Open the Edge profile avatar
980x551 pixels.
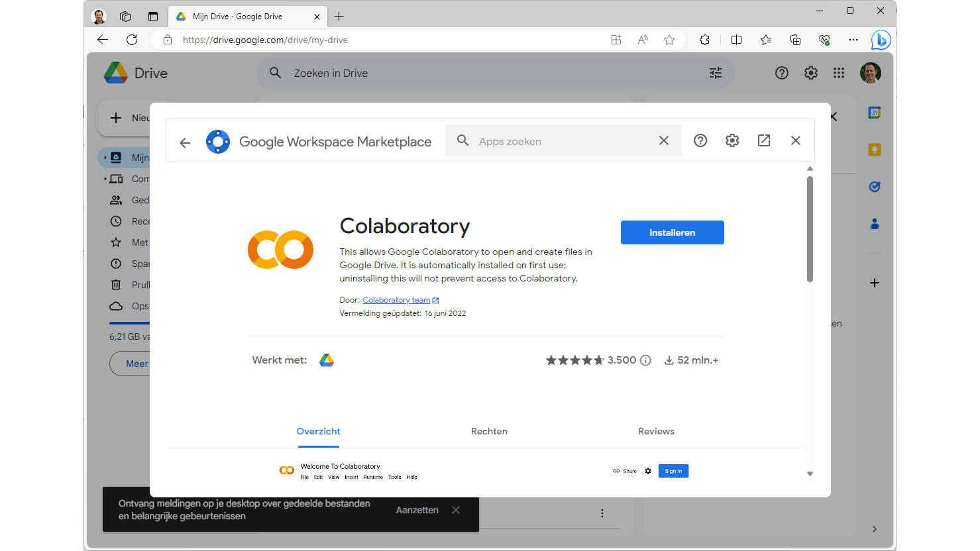[99, 17]
